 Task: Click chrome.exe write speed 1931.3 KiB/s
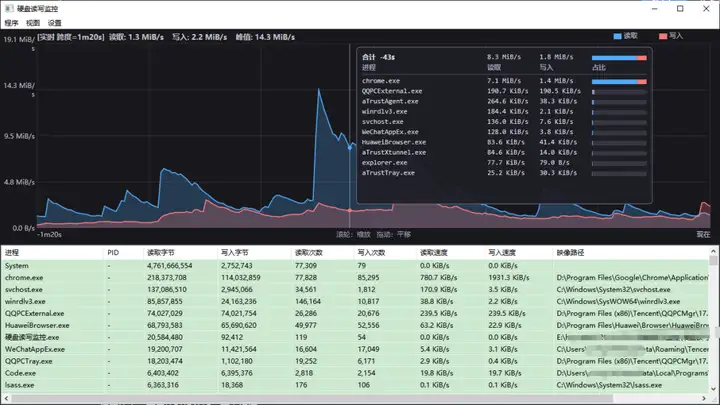point(508,277)
